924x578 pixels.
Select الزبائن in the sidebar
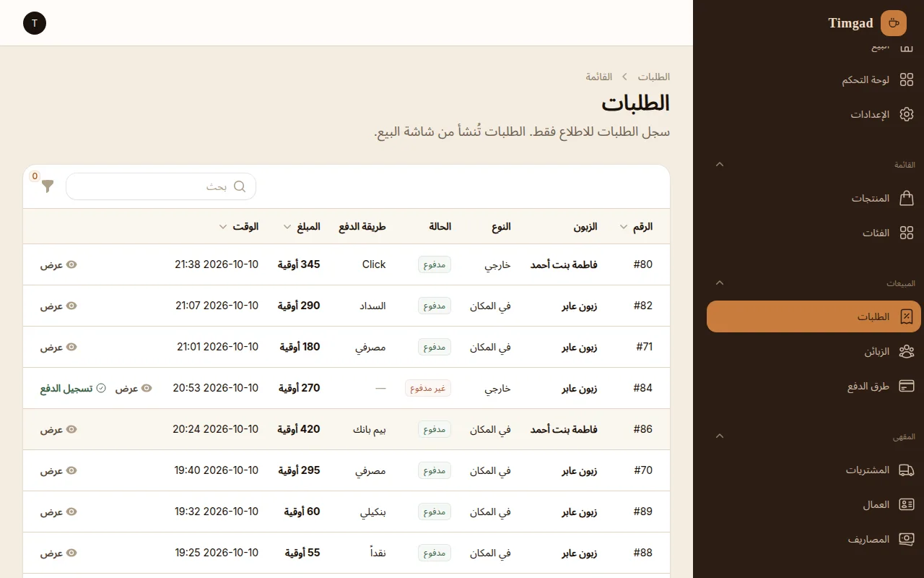click(x=814, y=351)
